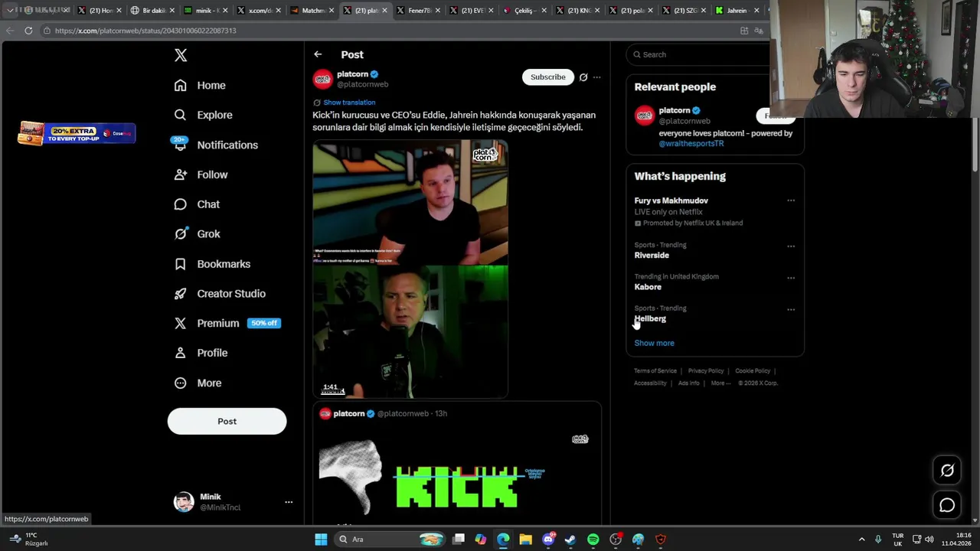Expand the footer's More menu
Screen dimensions: 980x551
(x=720, y=383)
